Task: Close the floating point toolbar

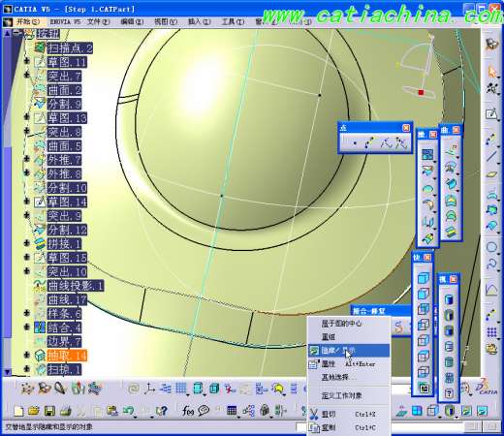Action: (x=406, y=128)
